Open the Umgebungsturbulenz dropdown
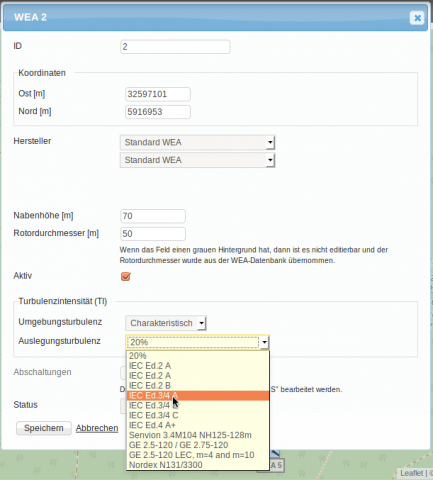433x480 pixels. [x=166, y=323]
